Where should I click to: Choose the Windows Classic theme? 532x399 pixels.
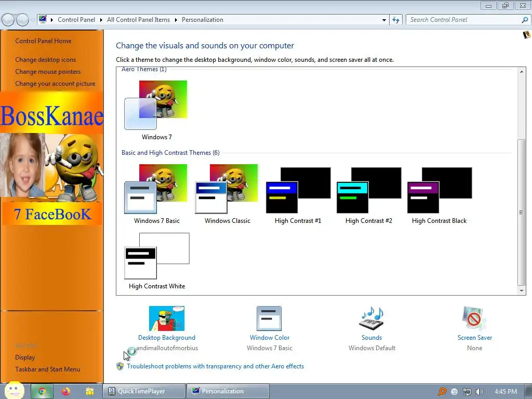(227, 189)
